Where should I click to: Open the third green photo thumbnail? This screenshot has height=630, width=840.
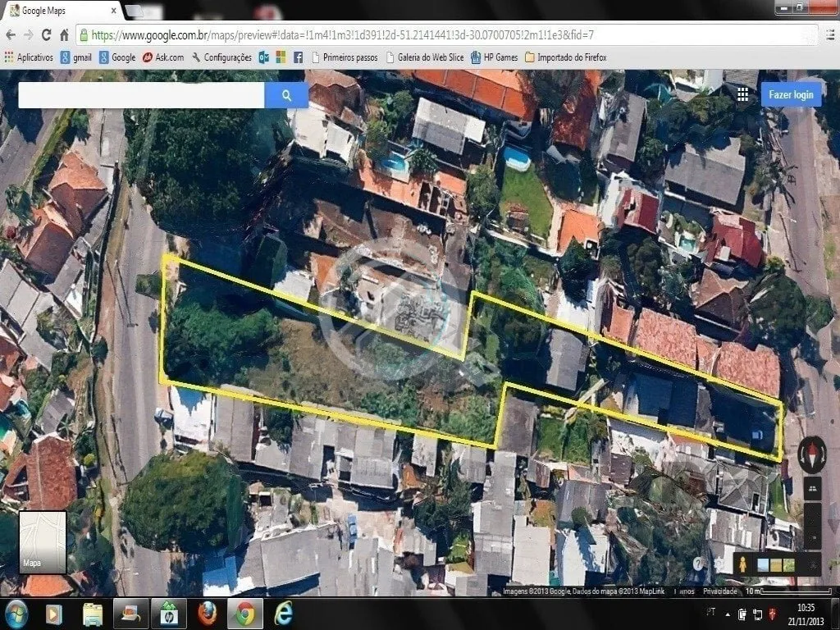pyautogui.click(x=788, y=564)
